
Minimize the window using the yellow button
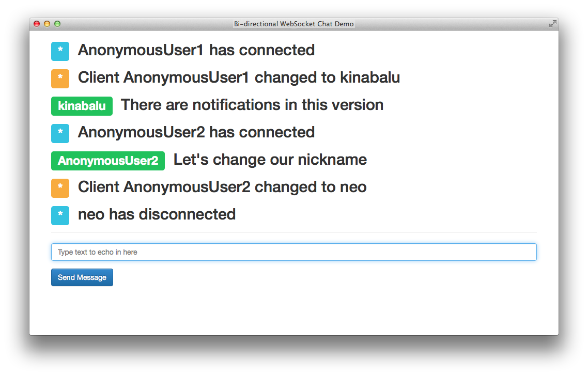(x=47, y=24)
